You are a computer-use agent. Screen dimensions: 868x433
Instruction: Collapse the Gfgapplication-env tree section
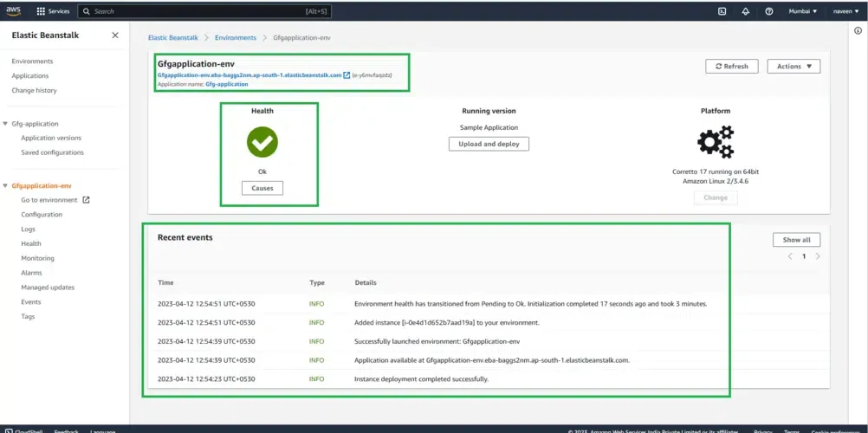pyautogui.click(x=5, y=186)
